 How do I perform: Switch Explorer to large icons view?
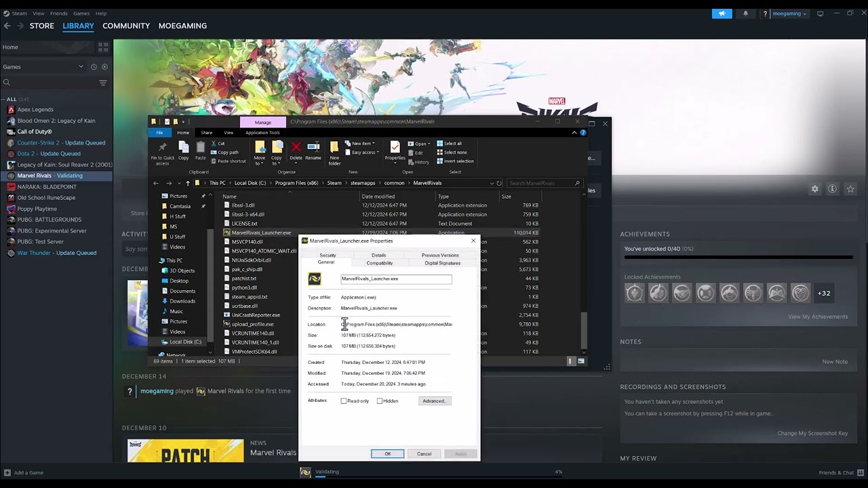click(x=581, y=361)
